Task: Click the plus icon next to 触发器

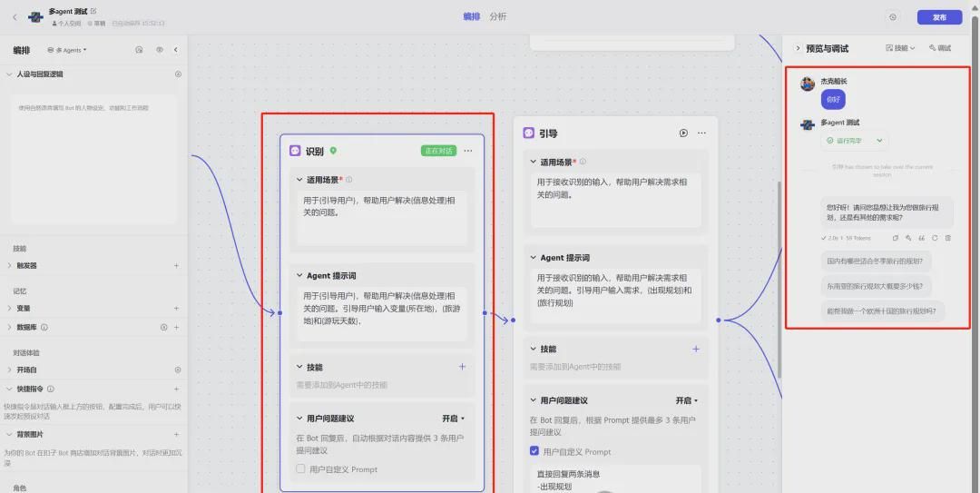Action: click(177, 266)
